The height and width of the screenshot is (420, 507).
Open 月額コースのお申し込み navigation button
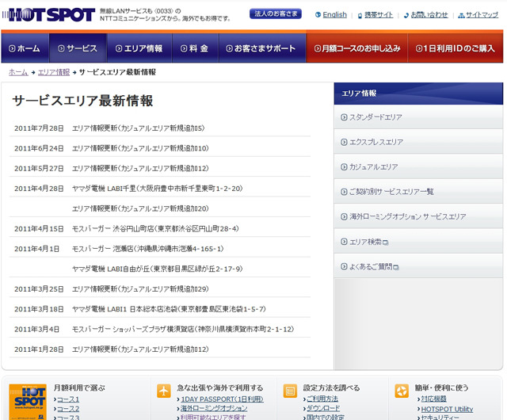tap(357, 48)
